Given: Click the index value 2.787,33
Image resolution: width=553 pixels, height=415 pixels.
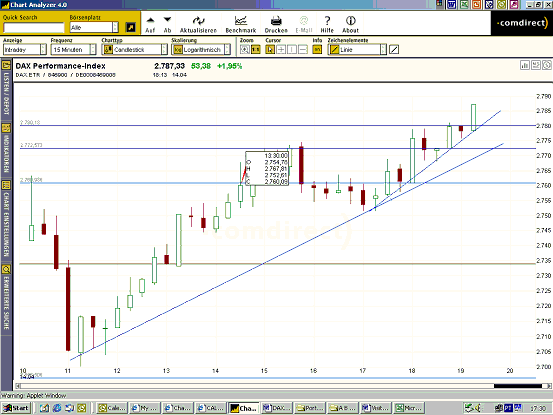Looking at the screenshot, I should [169, 66].
